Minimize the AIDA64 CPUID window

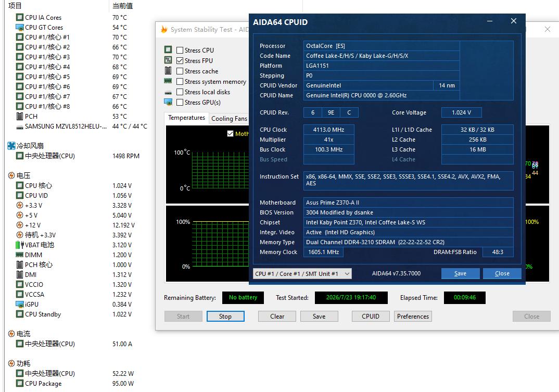pyautogui.click(x=490, y=21)
